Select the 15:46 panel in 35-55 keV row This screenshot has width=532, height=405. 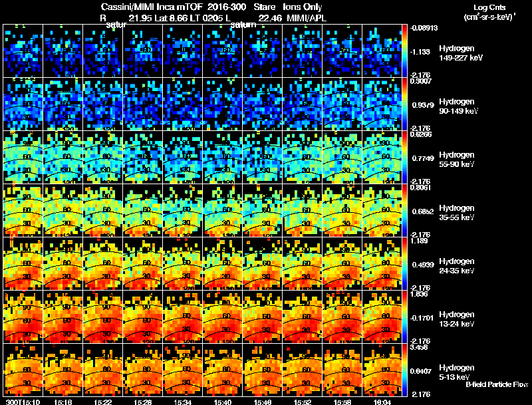[262, 211]
